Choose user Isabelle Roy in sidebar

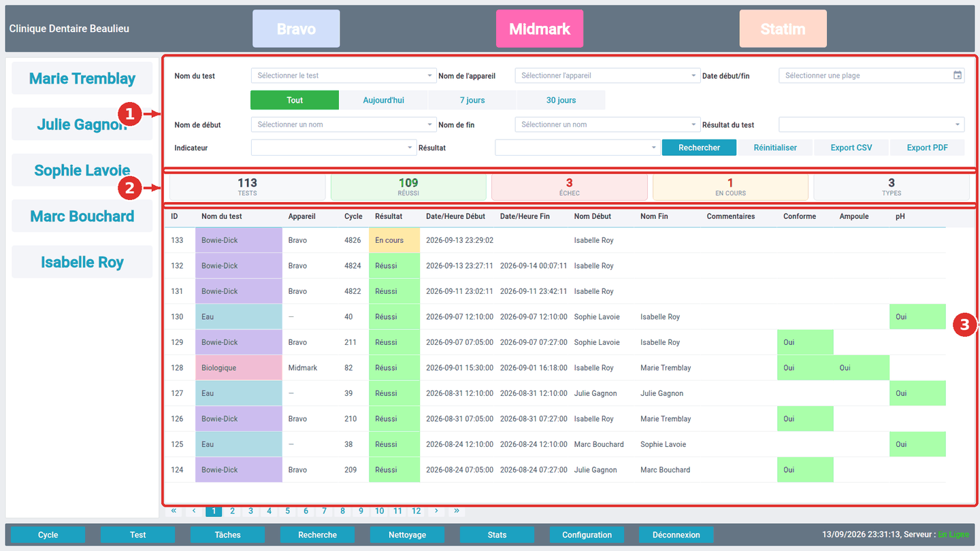82,262
